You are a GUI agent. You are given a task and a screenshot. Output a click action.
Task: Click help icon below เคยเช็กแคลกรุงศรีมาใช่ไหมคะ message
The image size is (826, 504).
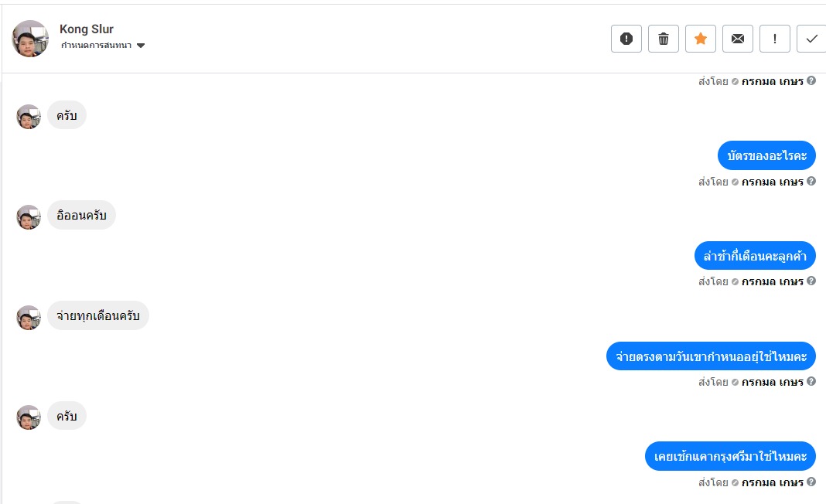811,482
